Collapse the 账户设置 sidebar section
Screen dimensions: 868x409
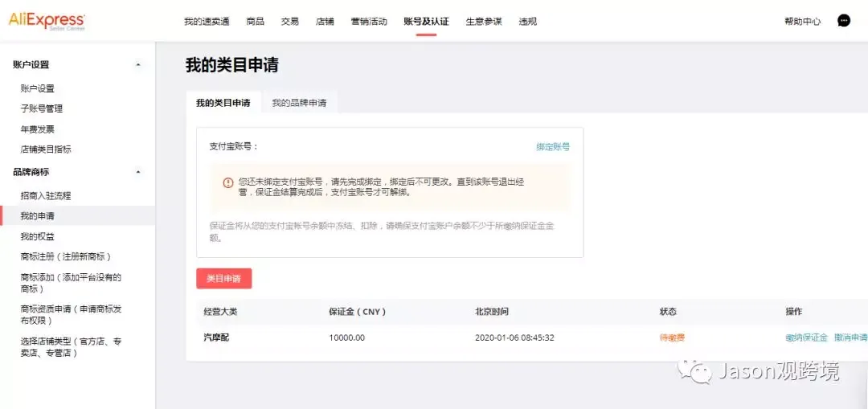[x=138, y=65]
